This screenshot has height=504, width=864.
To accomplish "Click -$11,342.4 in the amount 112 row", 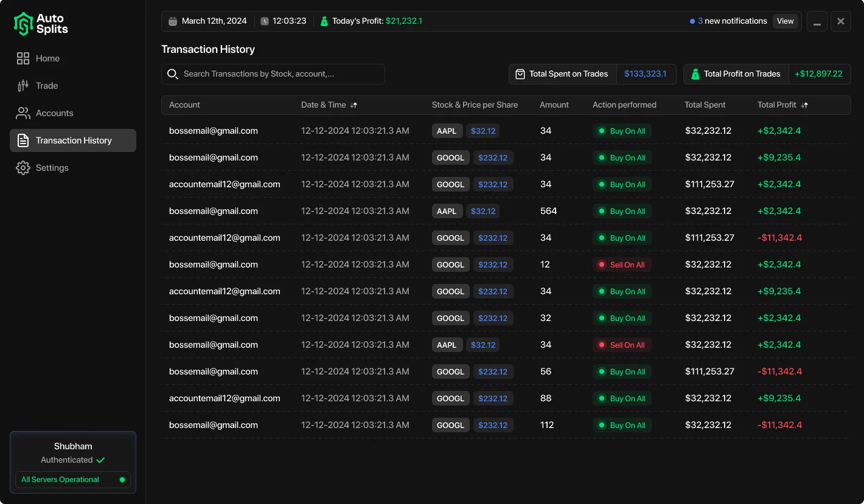I will click(x=779, y=425).
